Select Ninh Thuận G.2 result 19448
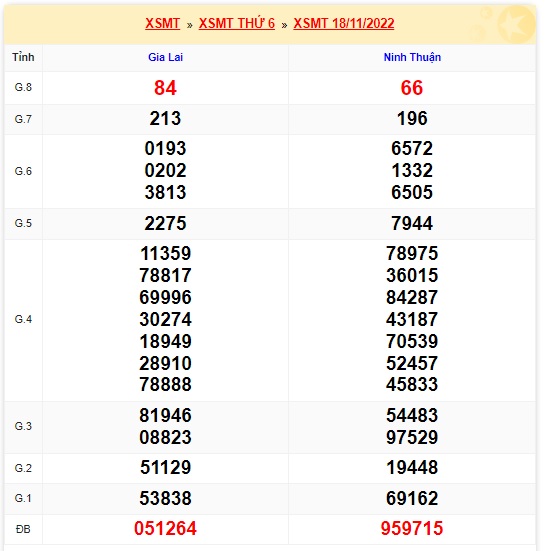Image resolution: width=545 pixels, height=551 pixels. click(x=412, y=467)
